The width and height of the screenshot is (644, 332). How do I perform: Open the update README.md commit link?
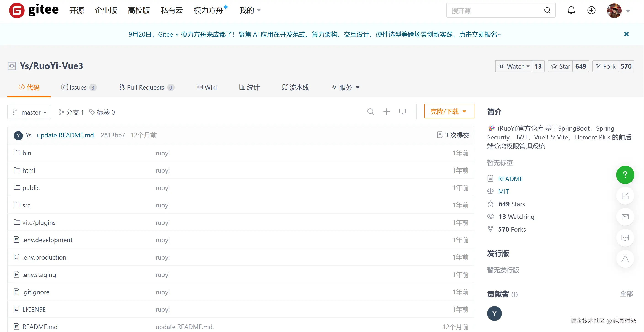(x=66, y=135)
